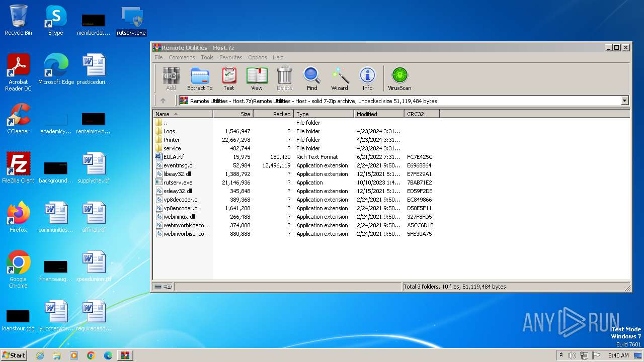The width and height of the screenshot is (644, 362).
Task: Expand the archive path dropdown
Action: (x=624, y=101)
